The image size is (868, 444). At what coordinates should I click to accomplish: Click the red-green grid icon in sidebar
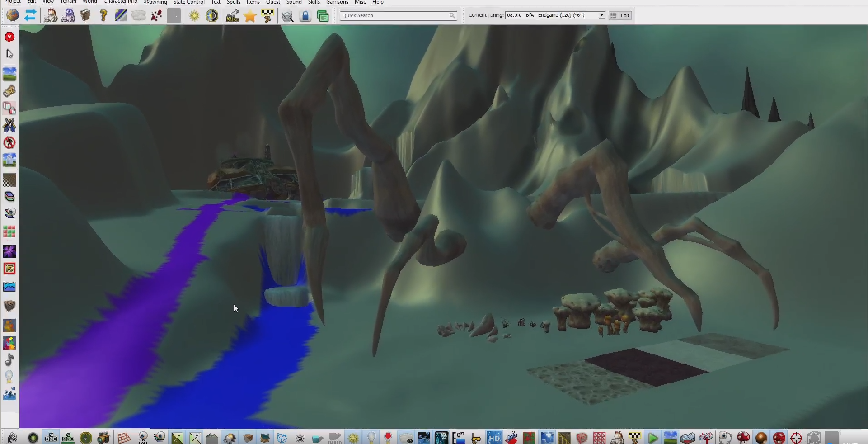[x=9, y=232]
